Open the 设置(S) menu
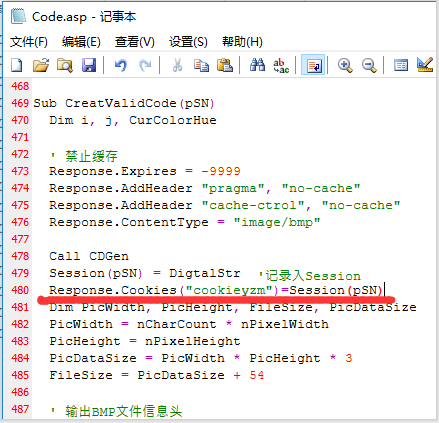439x423 pixels. click(188, 42)
